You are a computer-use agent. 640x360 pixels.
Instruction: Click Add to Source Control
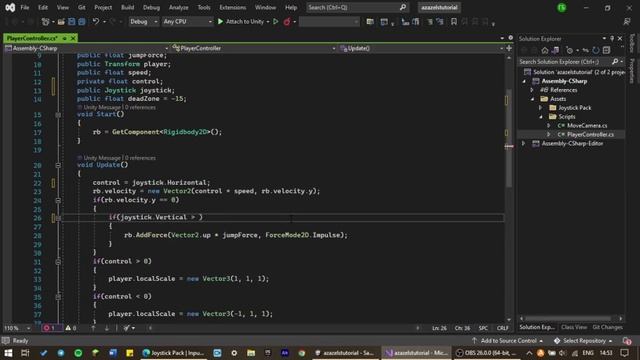[x=508, y=340]
